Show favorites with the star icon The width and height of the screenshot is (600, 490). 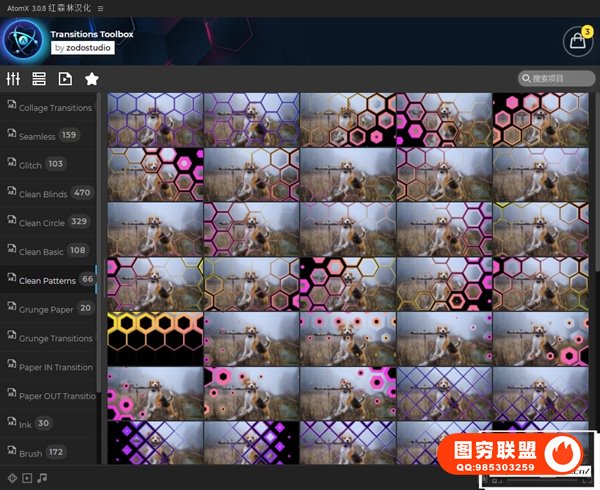(x=91, y=79)
